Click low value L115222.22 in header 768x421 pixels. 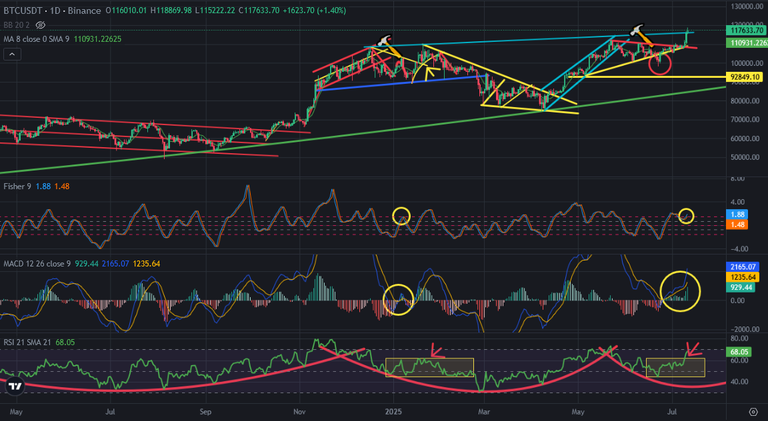(215, 10)
